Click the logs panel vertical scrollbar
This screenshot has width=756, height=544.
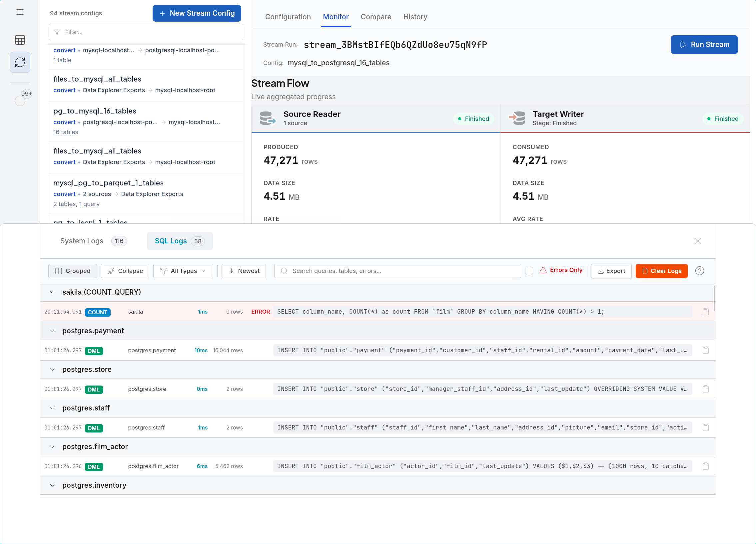click(x=714, y=298)
